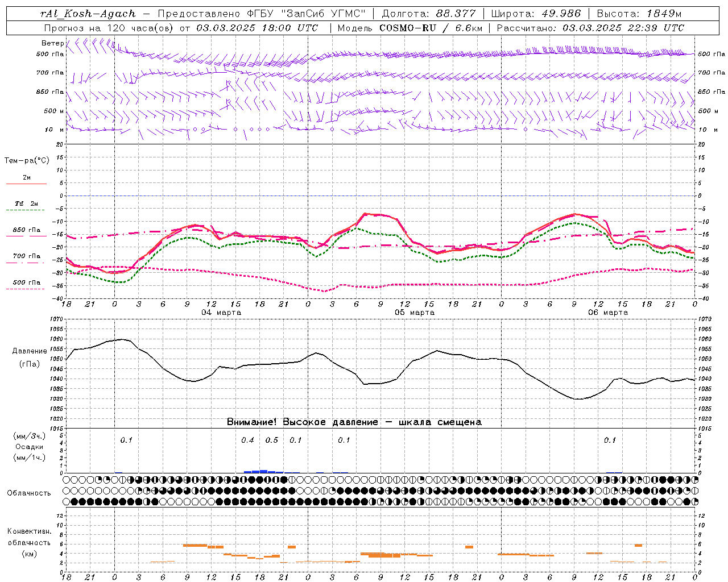Click the Модель COSMO-RU / 6.6км label
This screenshot has width=728, height=582.
[410, 28]
